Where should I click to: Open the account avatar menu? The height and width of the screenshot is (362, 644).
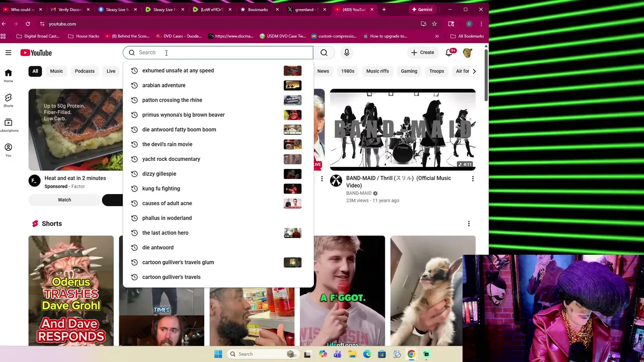point(467,52)
